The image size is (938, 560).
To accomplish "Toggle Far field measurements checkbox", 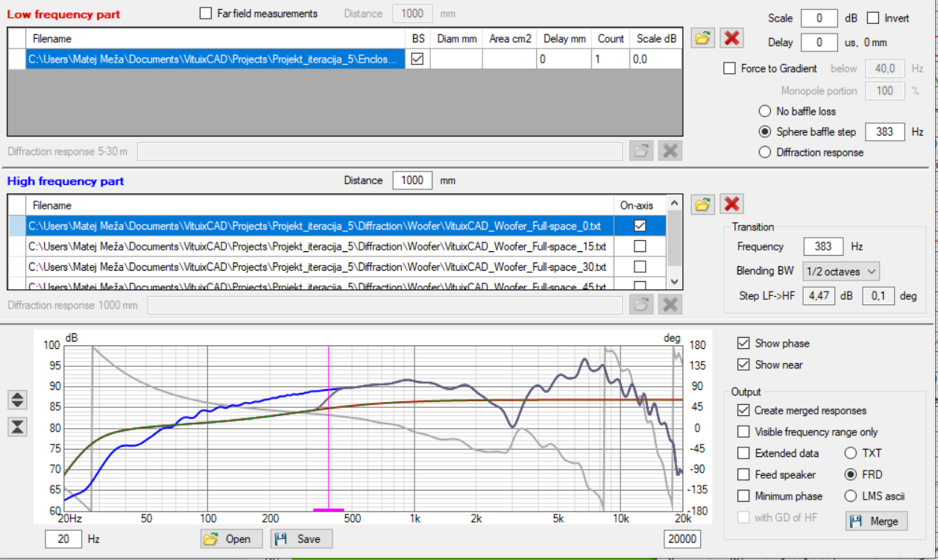I will [x=206, y=13].
